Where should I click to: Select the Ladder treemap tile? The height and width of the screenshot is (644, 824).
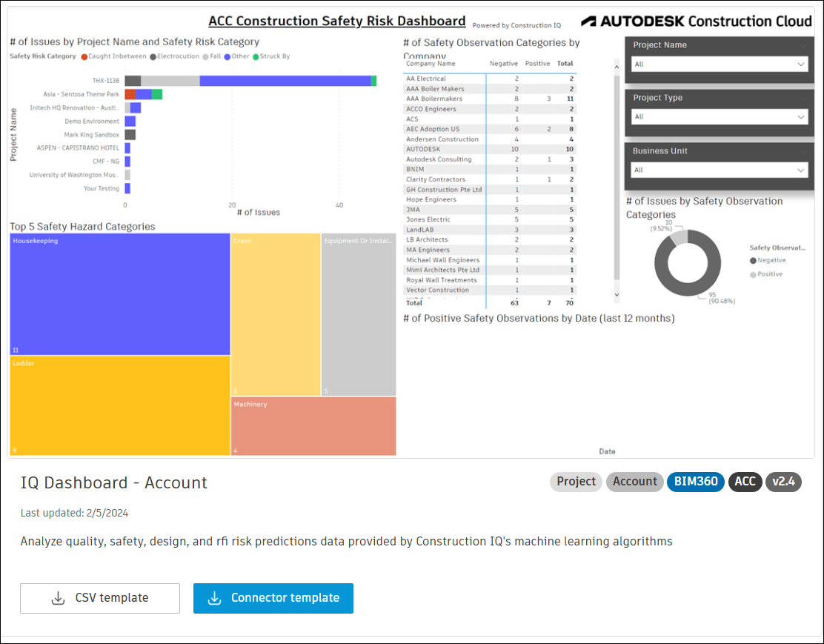120,405
